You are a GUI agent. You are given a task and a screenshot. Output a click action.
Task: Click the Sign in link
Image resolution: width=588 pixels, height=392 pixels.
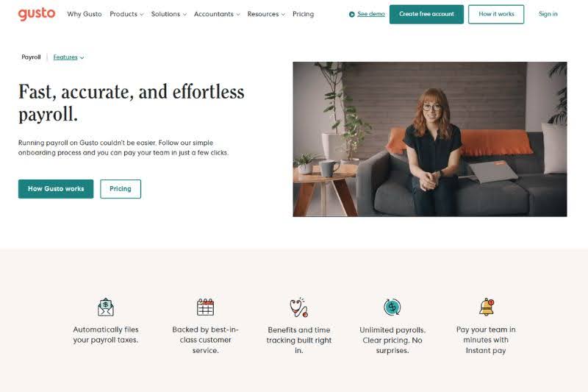click(548, 14)
